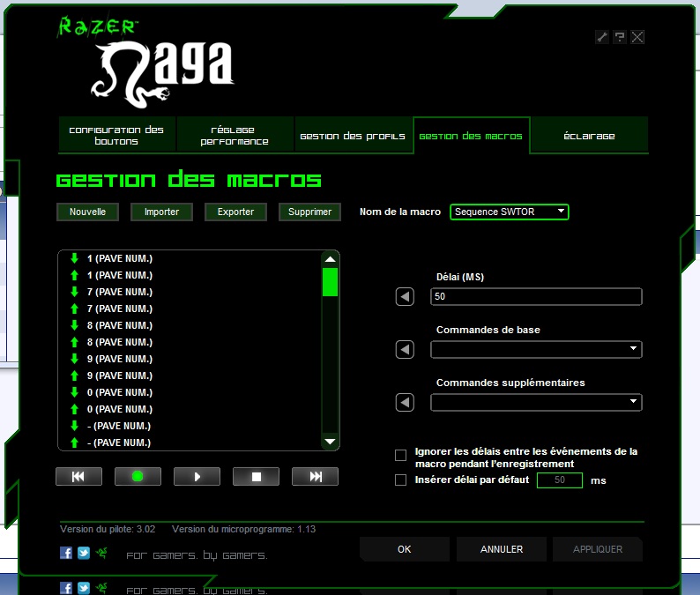Click the Razer Naga logo
This screenshot has height=595, width=700.
pyautogui.click(x=147, y=63)
